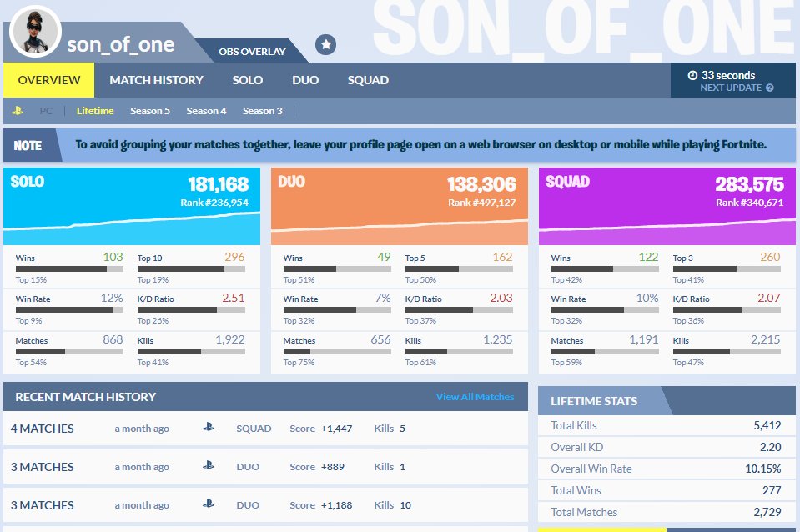800x532 pixels.
Task: Click the son_of_one username title
Action: (x=120, y=45)
